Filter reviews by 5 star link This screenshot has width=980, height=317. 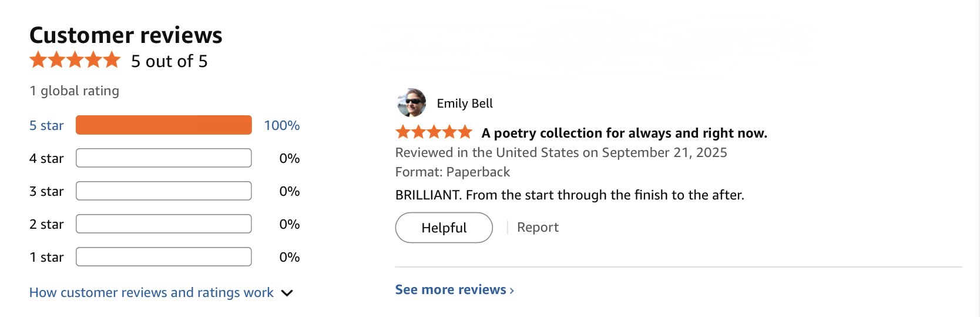(x=46, y=125)
